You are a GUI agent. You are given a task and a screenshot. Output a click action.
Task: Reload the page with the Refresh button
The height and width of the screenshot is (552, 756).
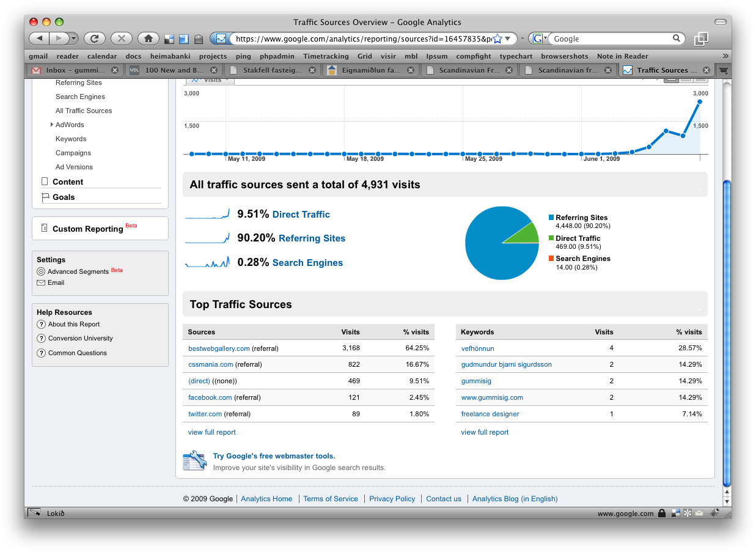point(95,39)
